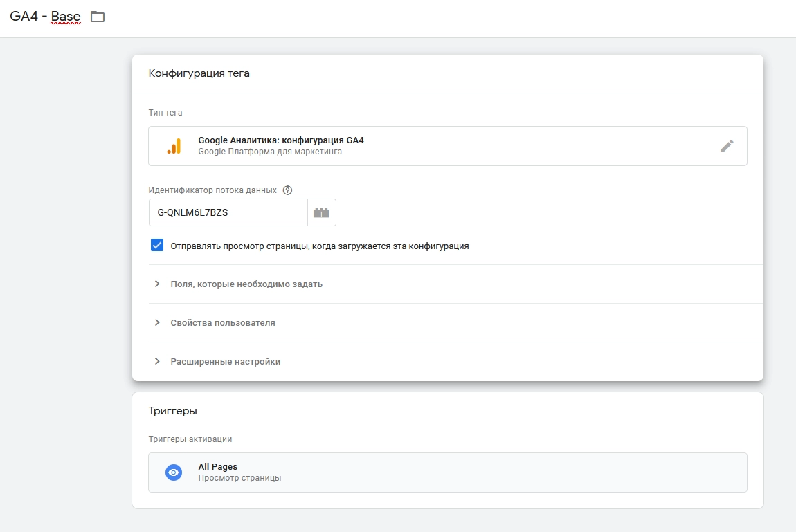796x532 pixels.
Task: Open the All Pages trigger row
Action: 448,473
